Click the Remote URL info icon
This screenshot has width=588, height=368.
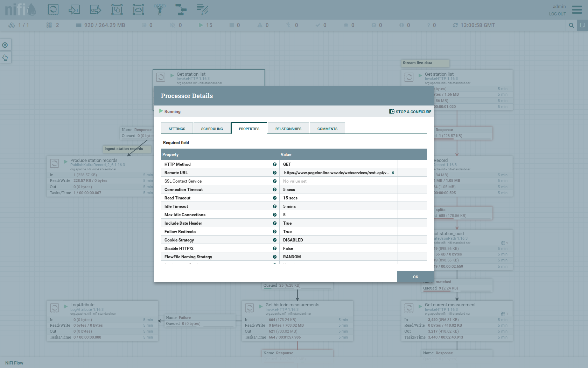point(393,173)
